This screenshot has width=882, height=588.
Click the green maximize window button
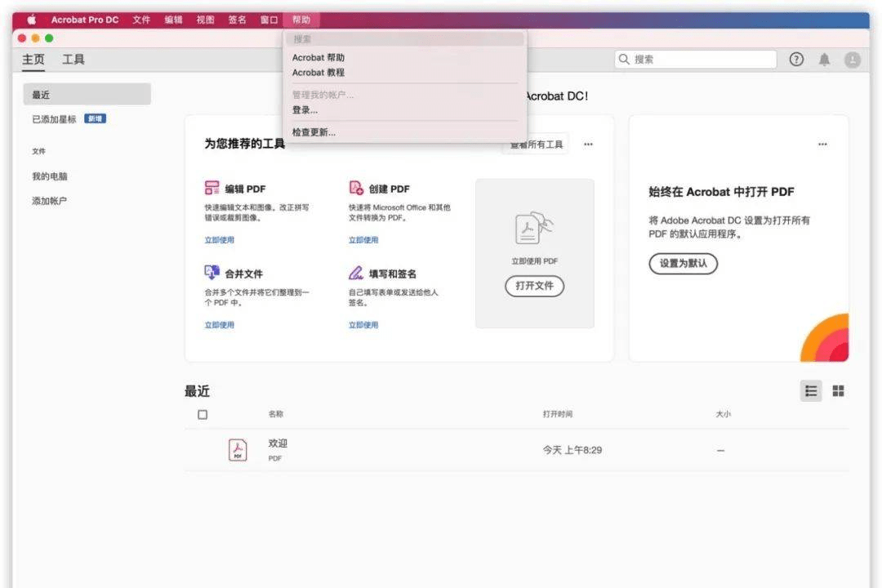[49, 38]
